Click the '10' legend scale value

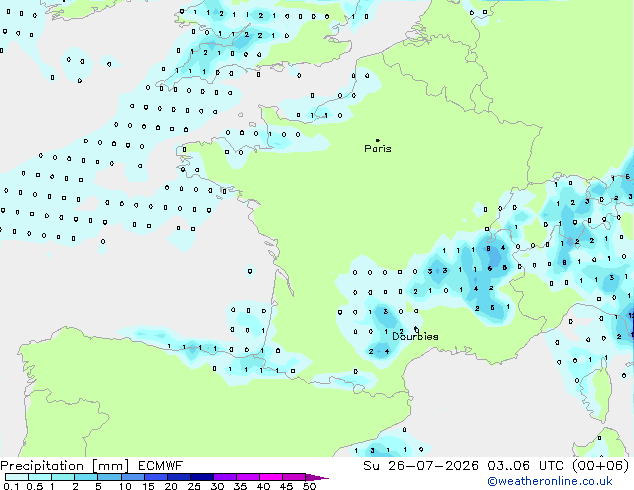coord(125,486)
